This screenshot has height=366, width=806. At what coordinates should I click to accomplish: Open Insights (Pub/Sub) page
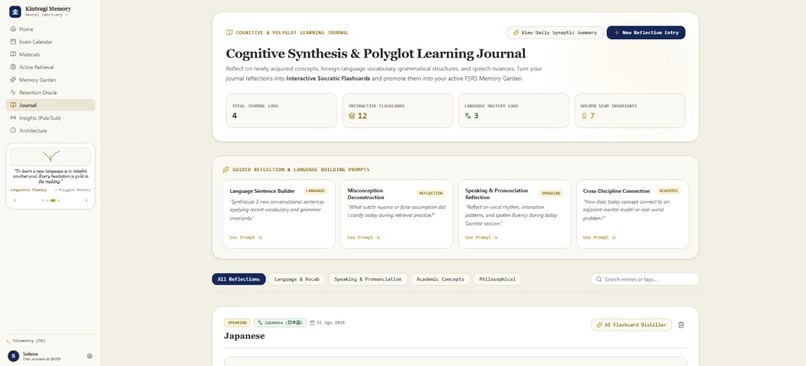click(x=50, y=118)
